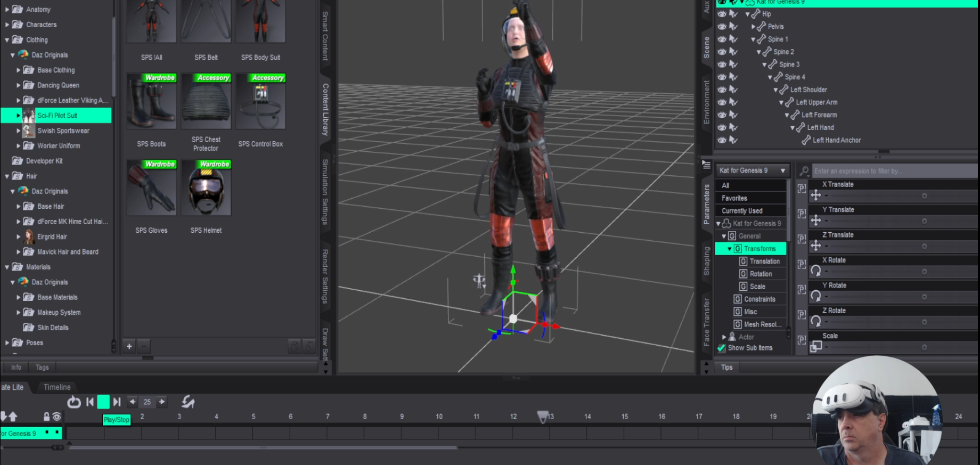Image resolution: width=980 pixels, height=465 pixels.
Task: Jump to the first frame of the timeline
Action: pyautogui.click(x=90, y=402)
